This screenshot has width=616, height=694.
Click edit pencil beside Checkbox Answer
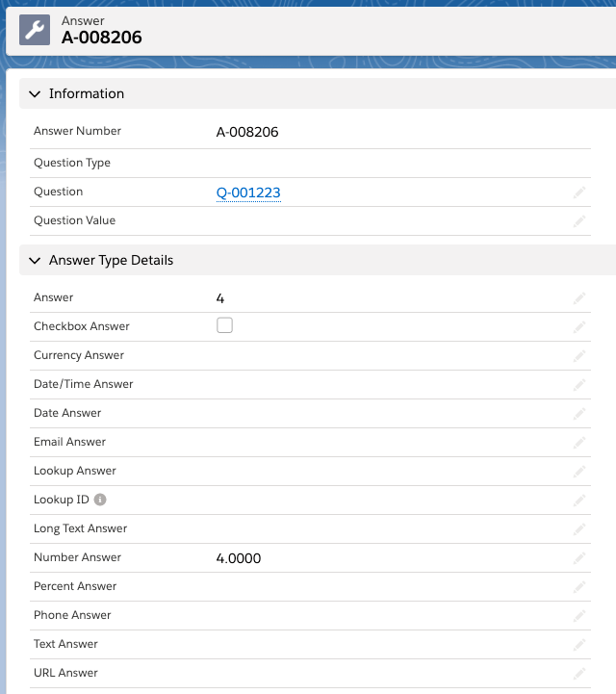[x=579, y=327]
